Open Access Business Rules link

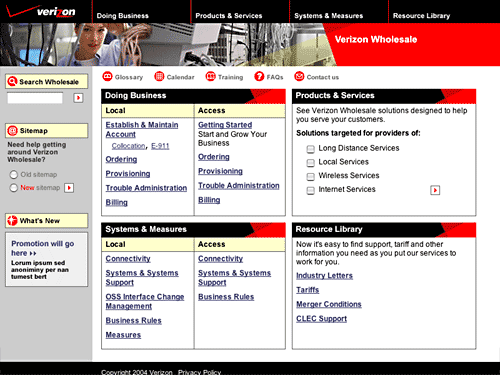pos(226,297)
